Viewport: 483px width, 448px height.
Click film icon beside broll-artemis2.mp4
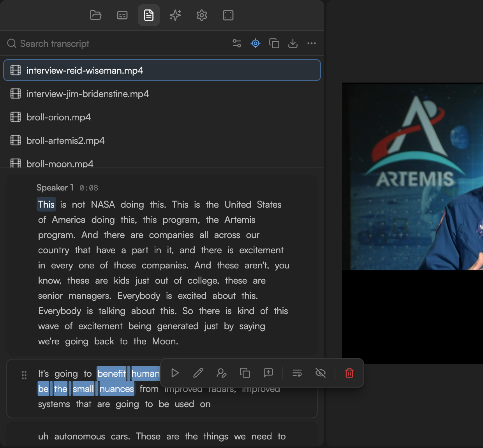[16, 140]
